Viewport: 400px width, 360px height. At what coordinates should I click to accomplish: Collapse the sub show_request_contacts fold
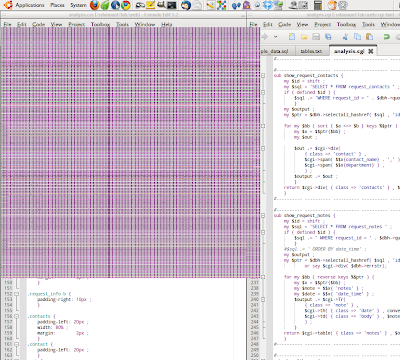tap(263, 76)
